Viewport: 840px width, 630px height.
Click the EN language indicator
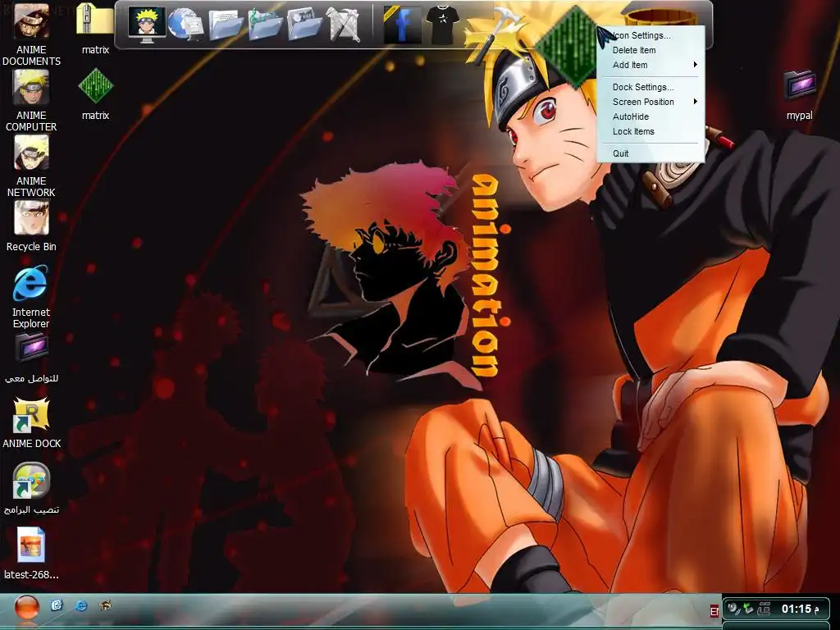coord(714,610)
